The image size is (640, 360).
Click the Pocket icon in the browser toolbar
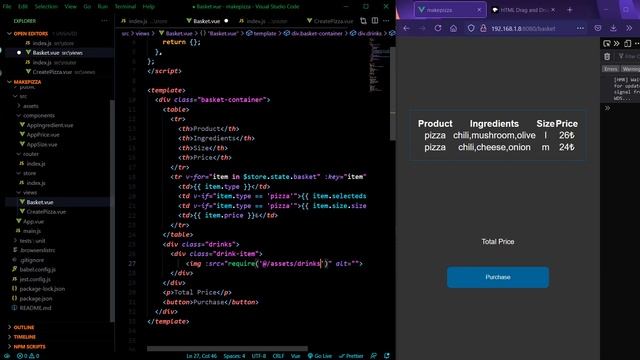pyautogui.click(x=598, y=28)
